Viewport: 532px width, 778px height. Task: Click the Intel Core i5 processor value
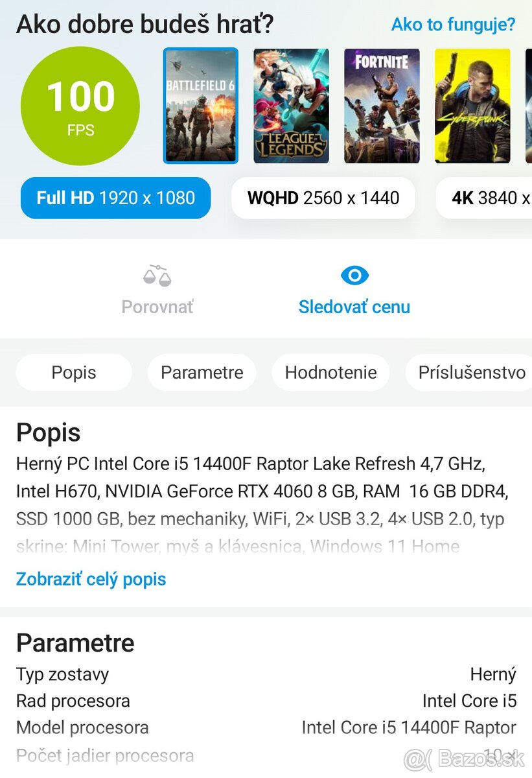470,701
